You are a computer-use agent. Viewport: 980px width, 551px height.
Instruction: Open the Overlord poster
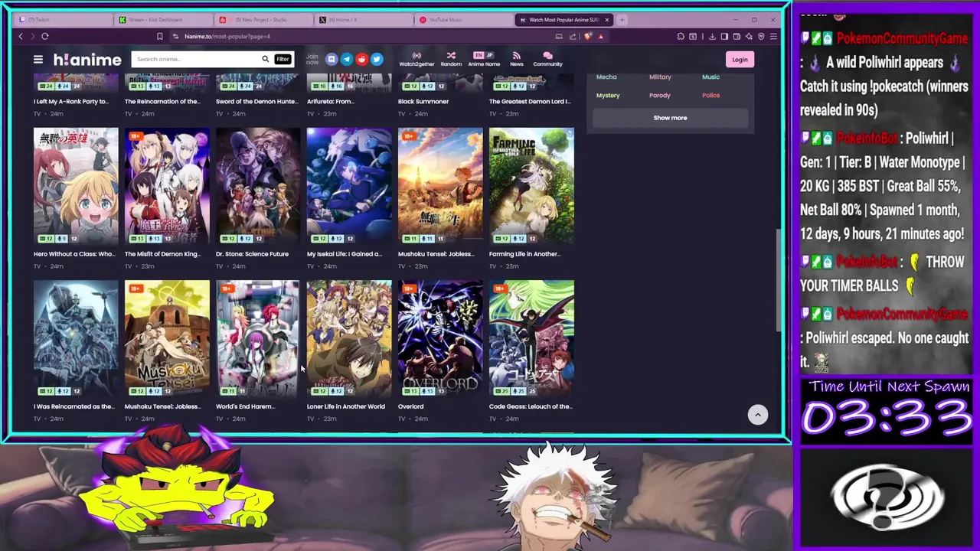(x=440, y=337)
